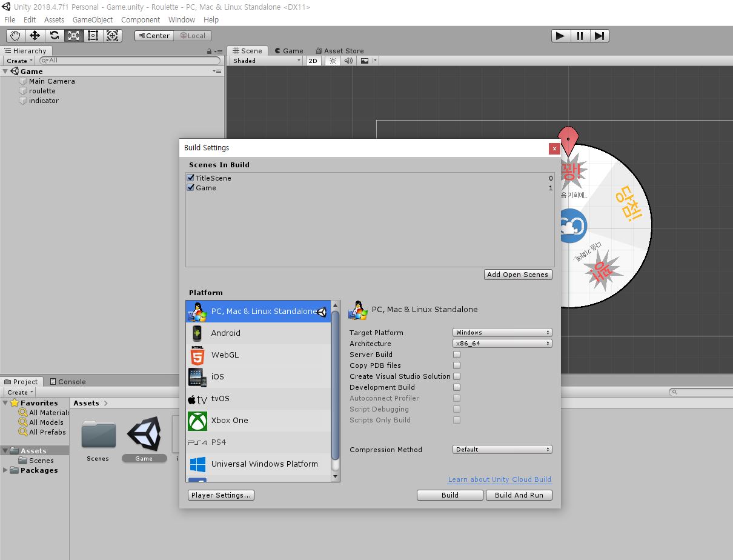Viewport: 733px width, 560px height.
Task: Click the Play button
Action: pyautogui.click(x=560, y=36)
